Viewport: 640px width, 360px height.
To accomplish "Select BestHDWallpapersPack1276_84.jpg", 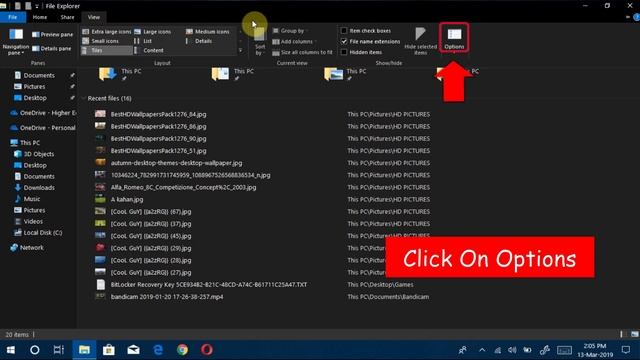I will [x=158, y=114].
